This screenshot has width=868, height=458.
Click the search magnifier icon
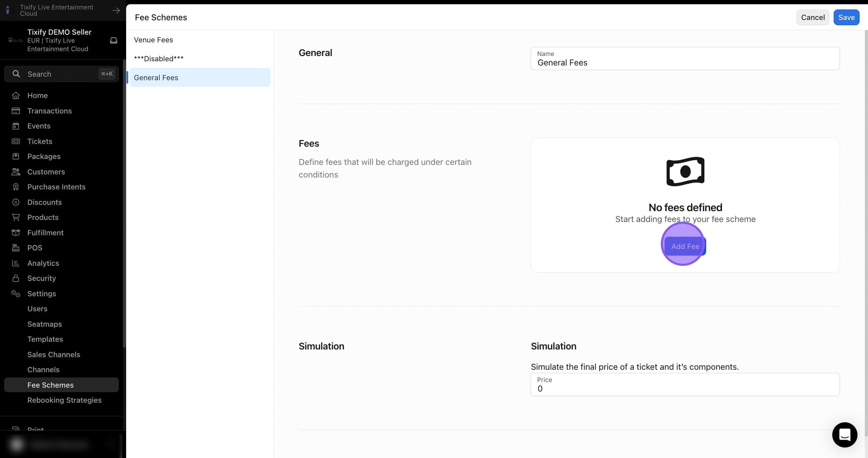[x=16, y=74]
